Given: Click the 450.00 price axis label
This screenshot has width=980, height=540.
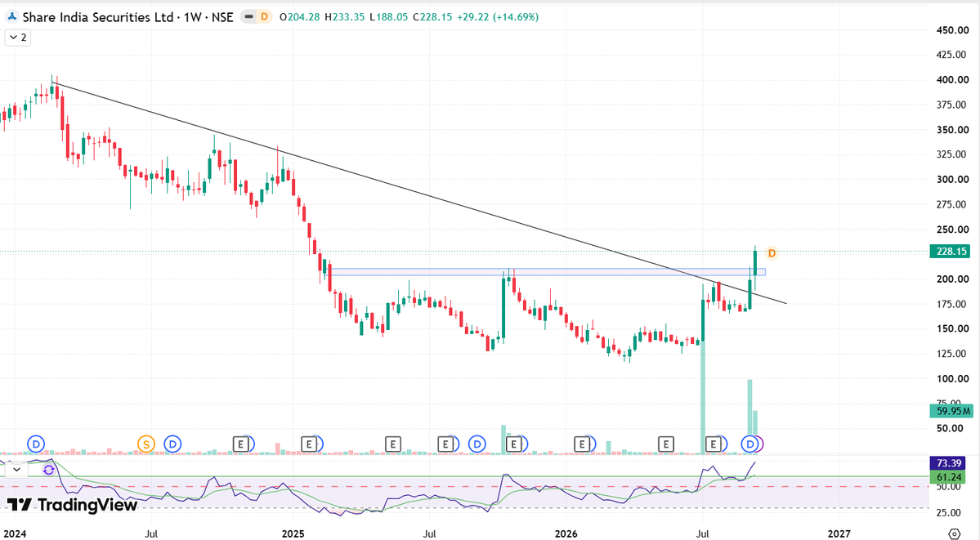Looking at the screenshot, I should pyautogui.click(x=952, y=30).
